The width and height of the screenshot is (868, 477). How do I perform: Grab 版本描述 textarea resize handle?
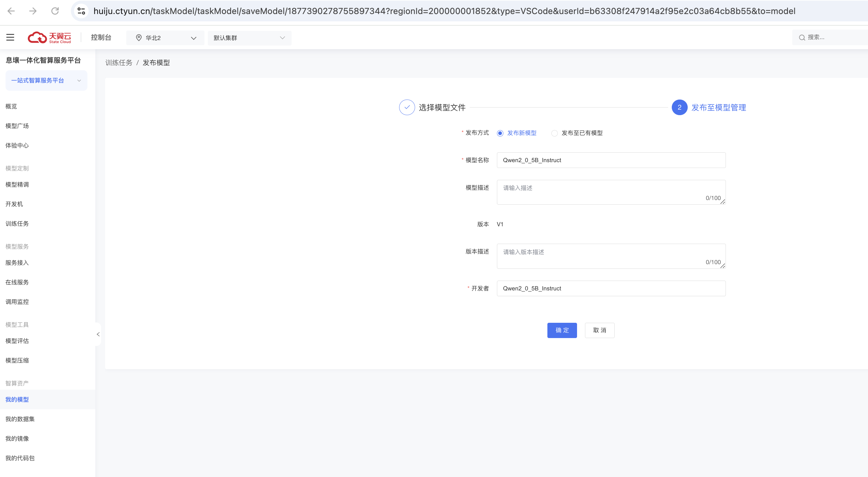coord(723,266)
